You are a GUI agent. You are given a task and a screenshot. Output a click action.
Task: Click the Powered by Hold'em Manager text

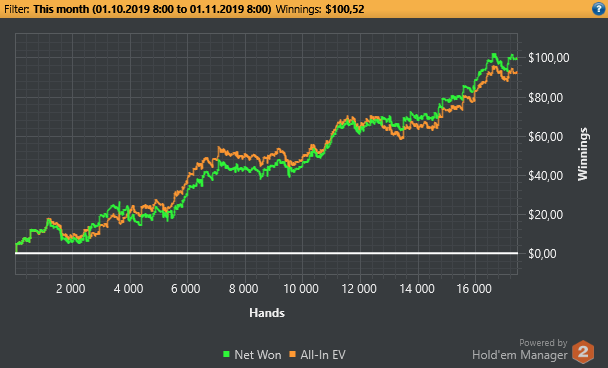pyautogui.click(x=520, y=349)
